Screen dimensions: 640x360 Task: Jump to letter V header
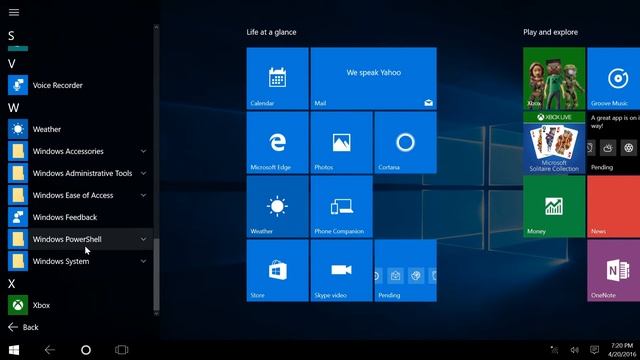(11, 64)
